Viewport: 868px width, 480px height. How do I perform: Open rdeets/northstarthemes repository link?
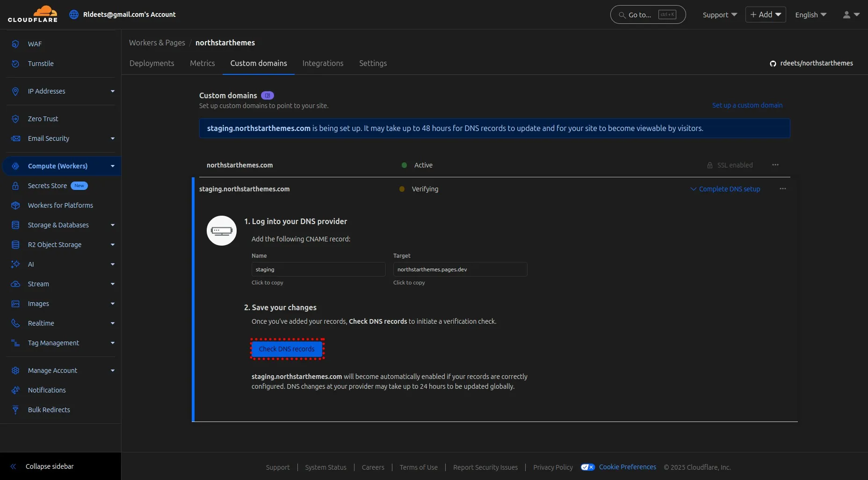[x=817, y=63]
